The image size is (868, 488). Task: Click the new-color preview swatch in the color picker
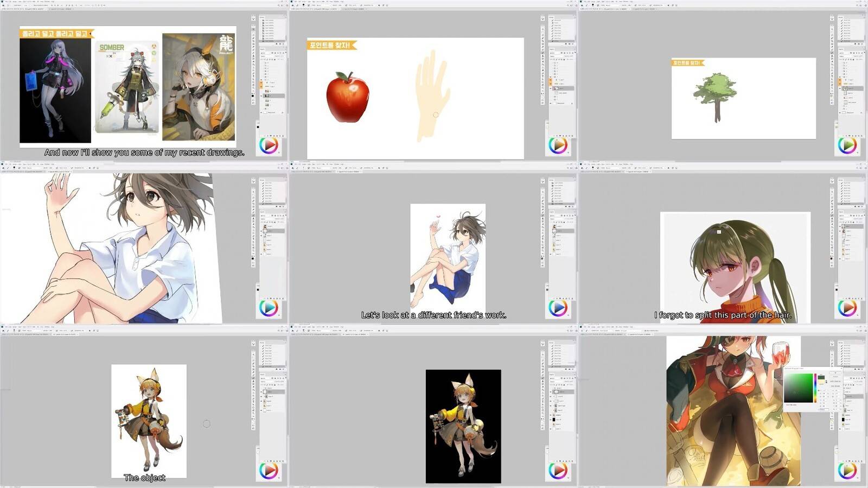tap(821, 377)
